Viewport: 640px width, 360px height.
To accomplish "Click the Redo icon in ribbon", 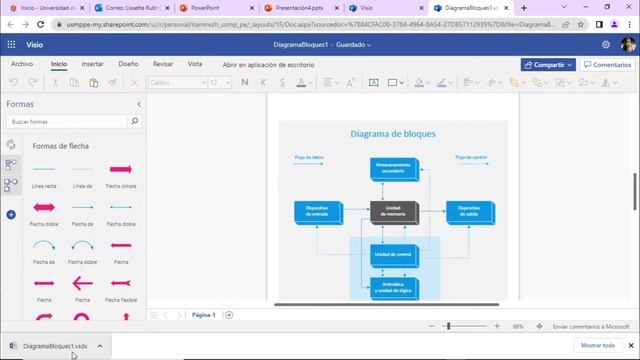I will click(x=33, y=82).
